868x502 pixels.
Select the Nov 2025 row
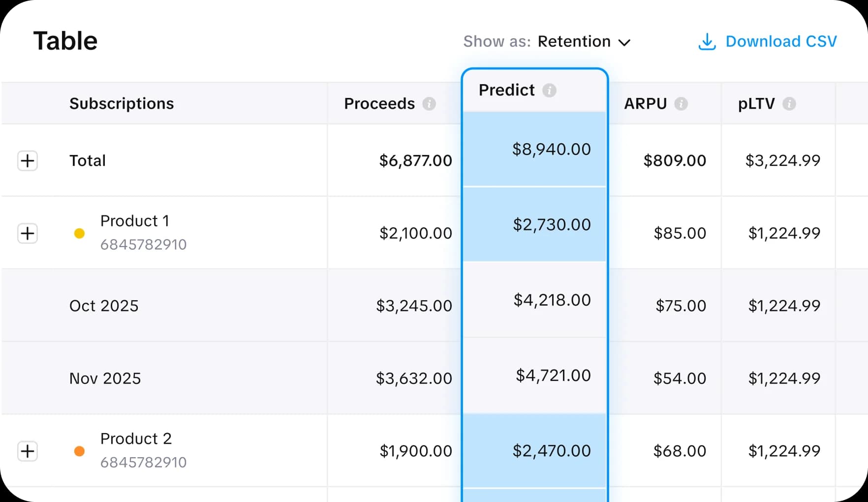[x=105, y=378]
